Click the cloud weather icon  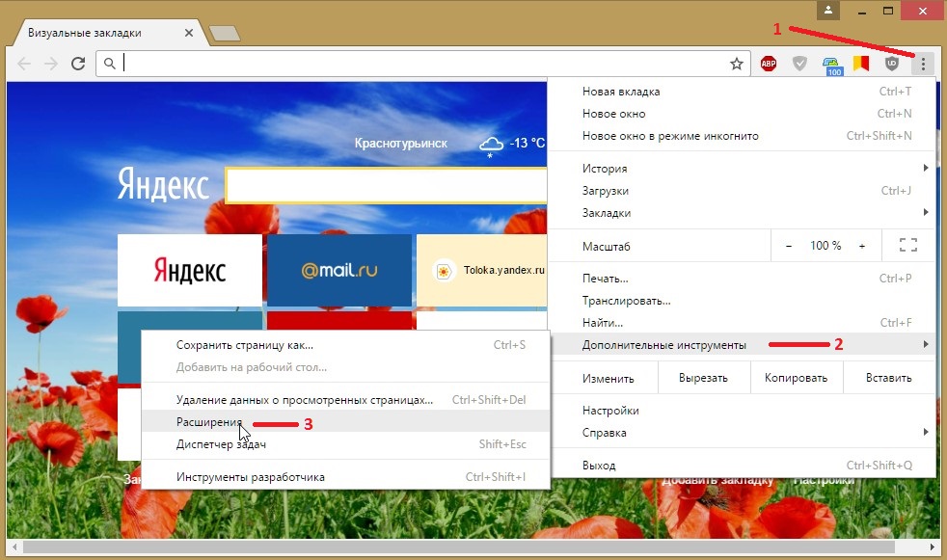[x=491, y=146]
